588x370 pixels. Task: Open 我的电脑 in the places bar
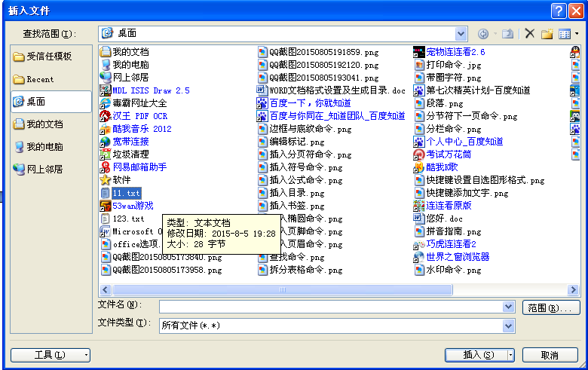click(51, 147)
